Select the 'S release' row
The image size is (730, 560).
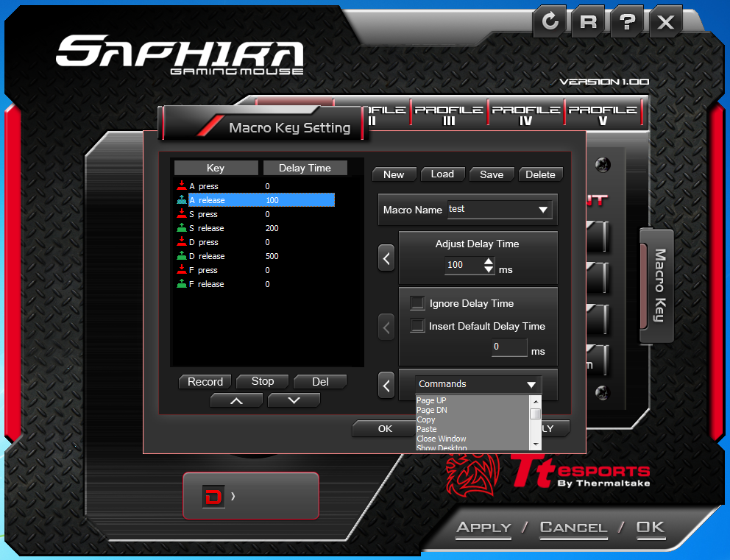point(255,228)
